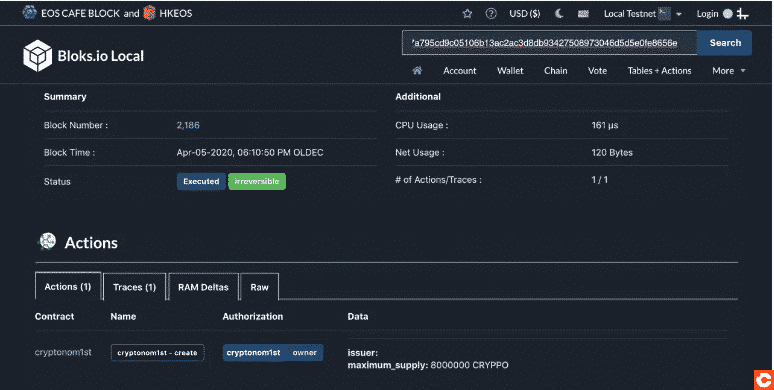774x390 pixels.
Task: Switch to the Raw tab
Action: (x=260, y=287)
